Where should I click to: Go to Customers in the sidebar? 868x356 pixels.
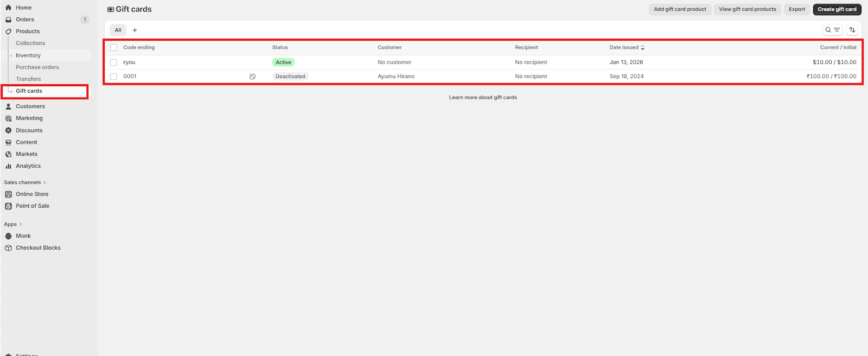[30, 106]
